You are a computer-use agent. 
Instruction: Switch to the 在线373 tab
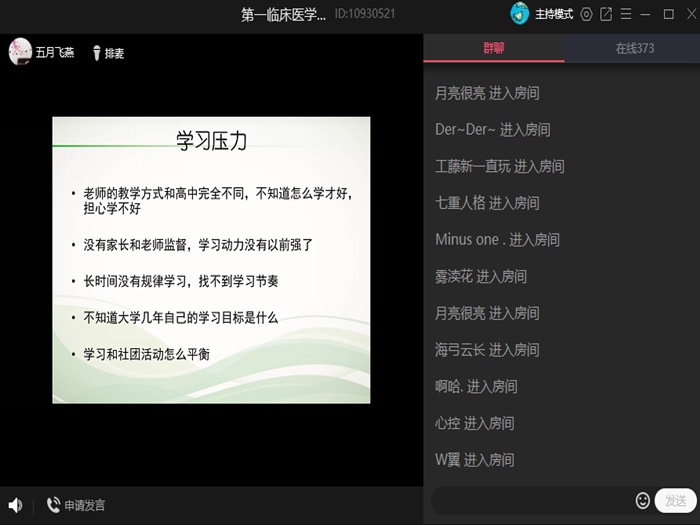(634, 48)
